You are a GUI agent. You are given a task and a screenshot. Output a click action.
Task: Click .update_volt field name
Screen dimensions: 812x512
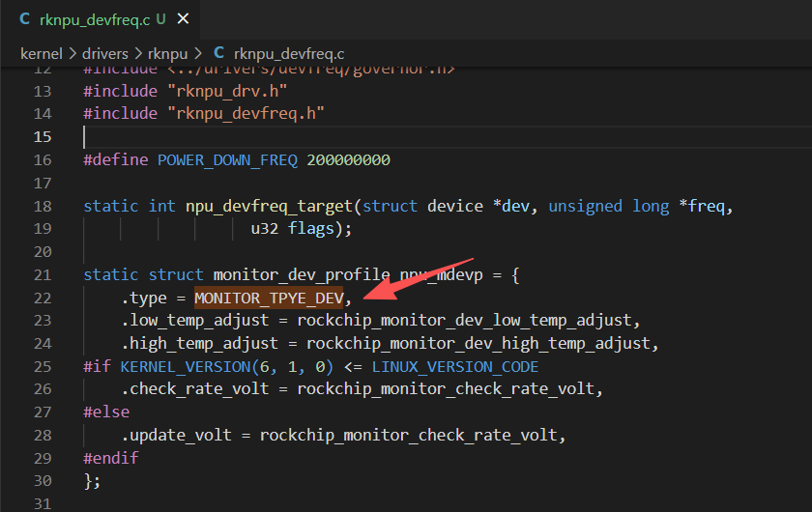click(x=177, y=435)
